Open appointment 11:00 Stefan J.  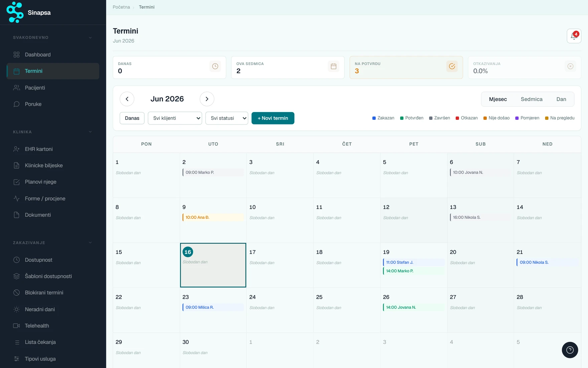tap(414, 262)
